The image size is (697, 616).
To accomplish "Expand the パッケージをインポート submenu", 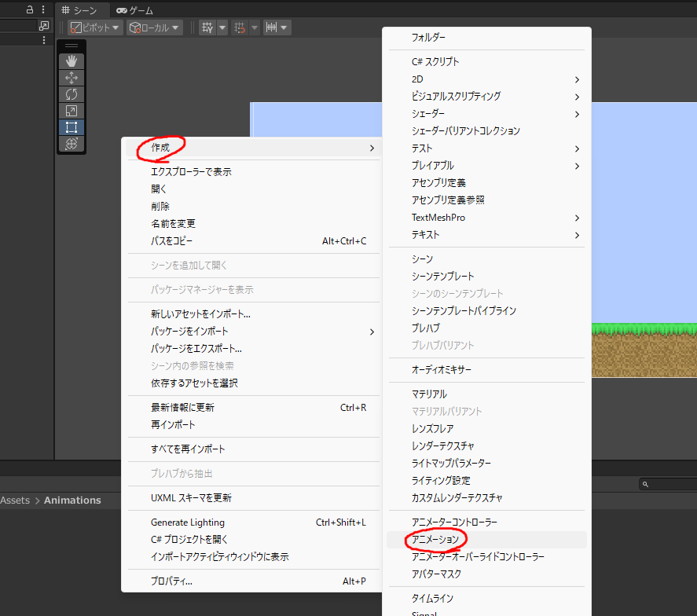I will pos(253,331).
